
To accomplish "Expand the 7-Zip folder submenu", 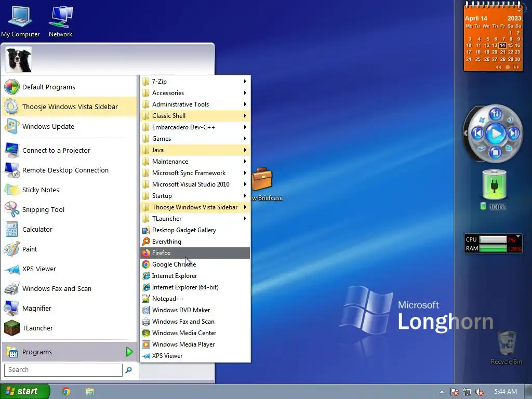I will 195,82.
